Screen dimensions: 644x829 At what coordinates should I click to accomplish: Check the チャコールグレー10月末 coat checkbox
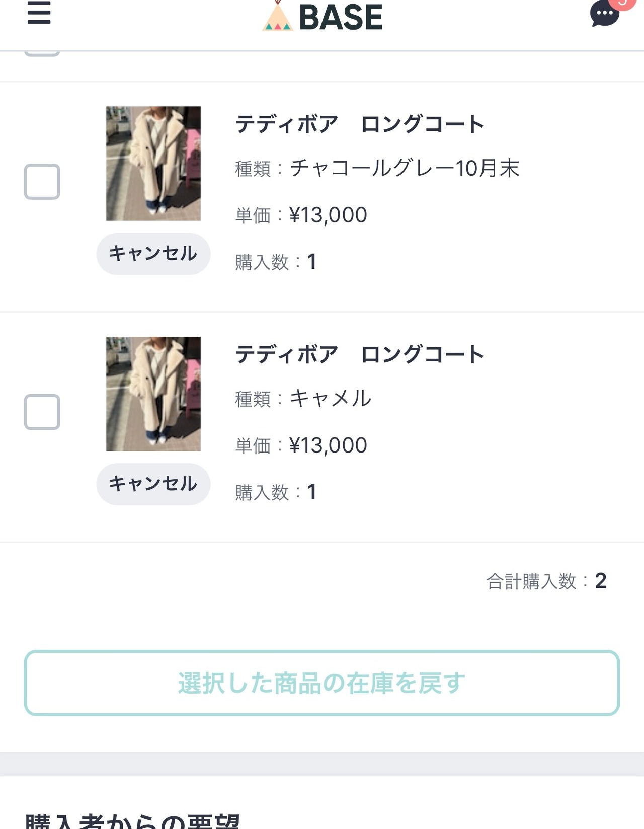[42, 182]
